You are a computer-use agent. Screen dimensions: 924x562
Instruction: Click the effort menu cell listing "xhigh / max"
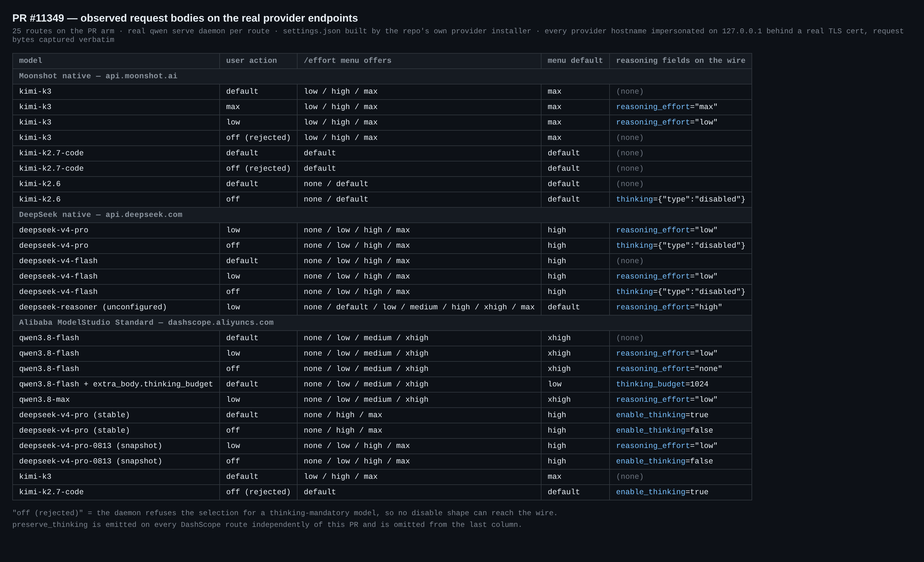click(x=419, y=307)
